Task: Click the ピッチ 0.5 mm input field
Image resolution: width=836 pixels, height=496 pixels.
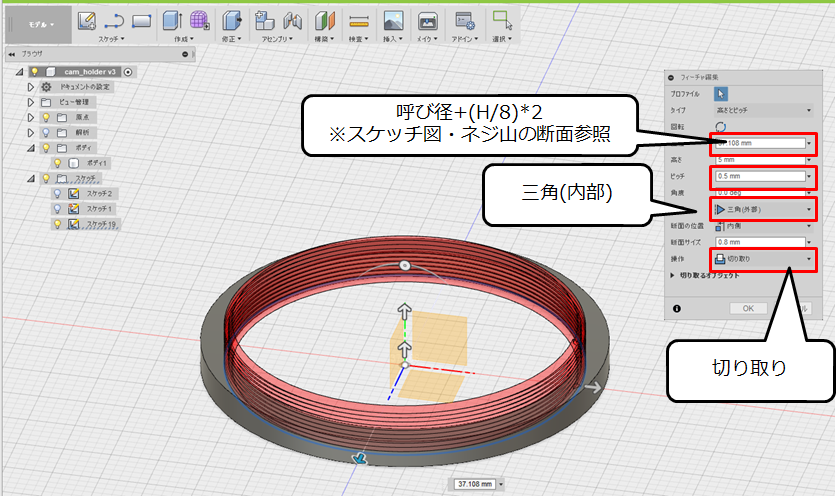Action: (760, 176)
